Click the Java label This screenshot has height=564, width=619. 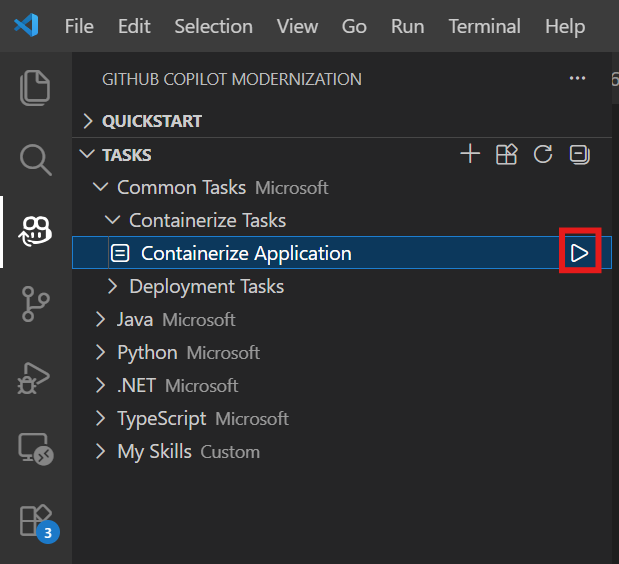point(135,319)
